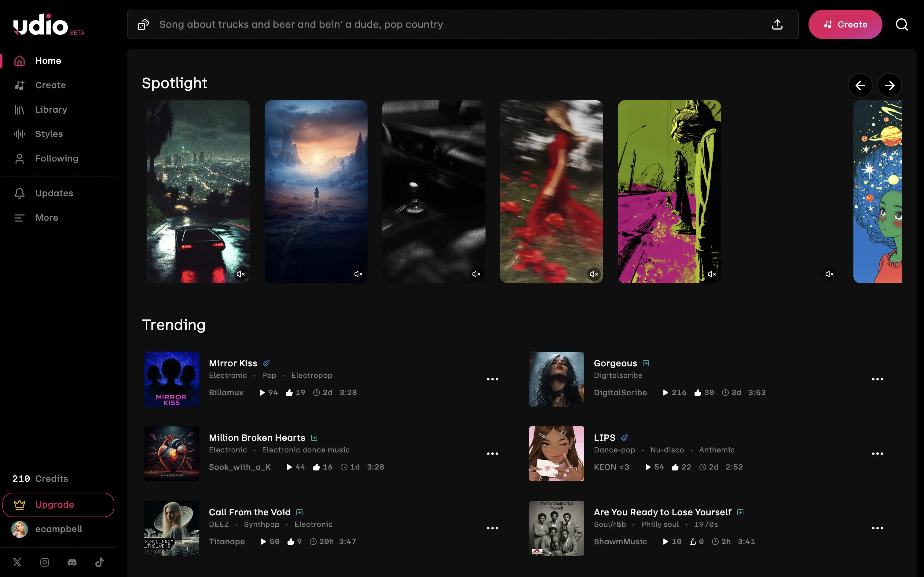Screen dimensions: 924x577
Task: Open Styles in the sidebar
Action: 49,134
